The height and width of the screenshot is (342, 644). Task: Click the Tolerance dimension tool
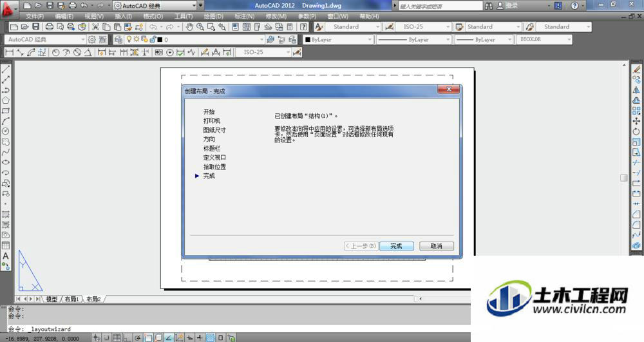point(159,52)
